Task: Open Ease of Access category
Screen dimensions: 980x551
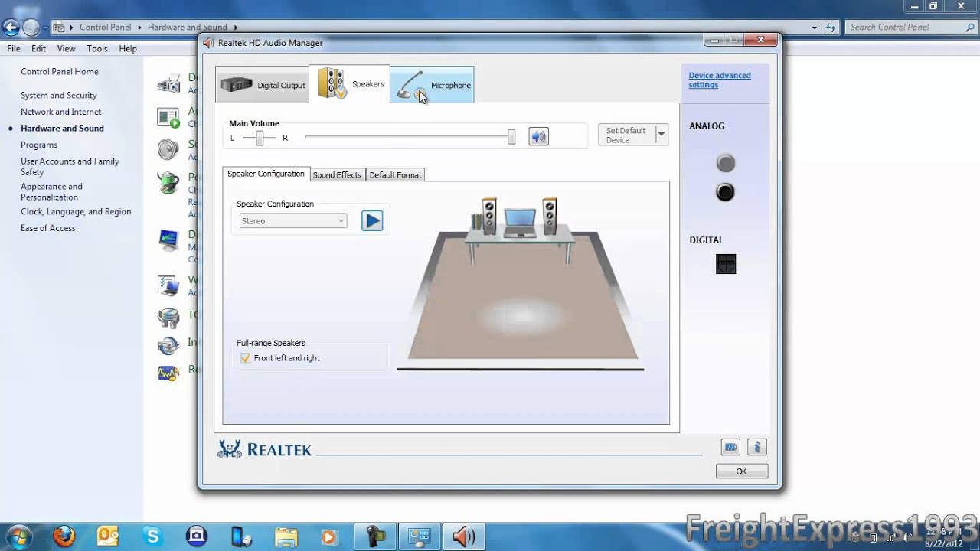Action: point(48,228)
